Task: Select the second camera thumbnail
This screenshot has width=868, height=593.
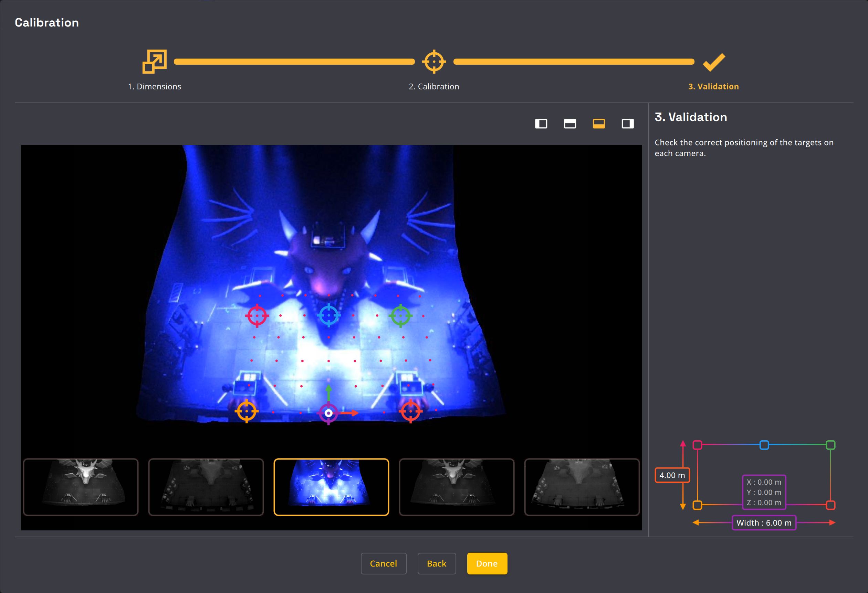Action: coord(206,487)
